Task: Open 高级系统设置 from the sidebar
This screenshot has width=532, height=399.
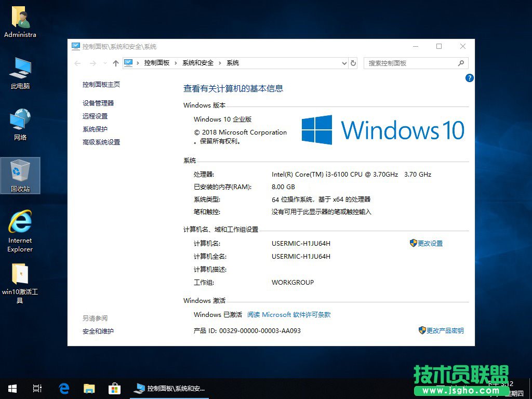Action: [x=101, y=142]
